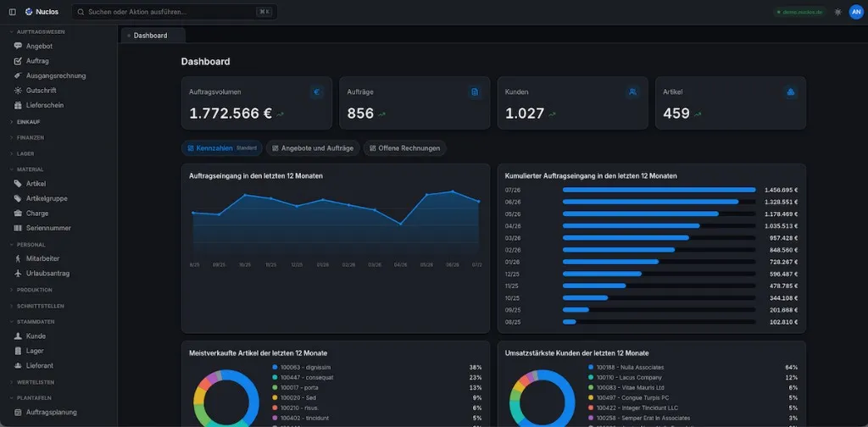Select the Dashboard tab
The width and height of the screenshot is (868, 427).
click(x=153, y=36)
